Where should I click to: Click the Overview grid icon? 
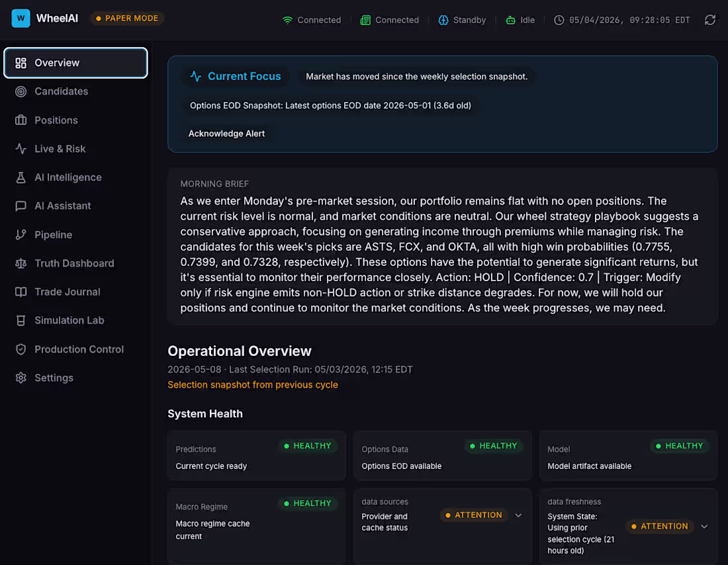(x=21, y=63)
